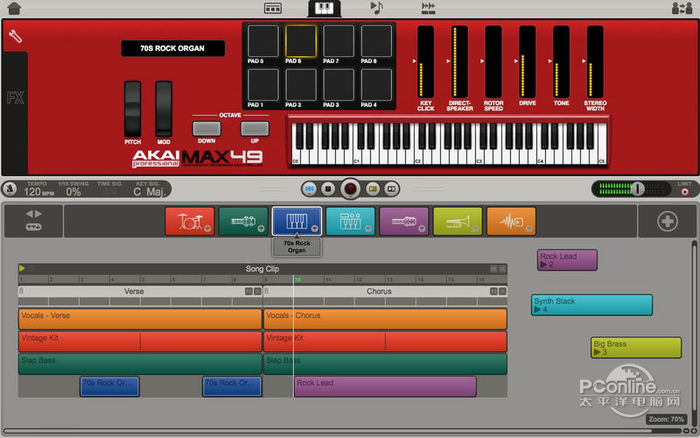This screenshot has width=700, height=438.
Task: Play the Synth Stack clip
Action: [538, 309]
